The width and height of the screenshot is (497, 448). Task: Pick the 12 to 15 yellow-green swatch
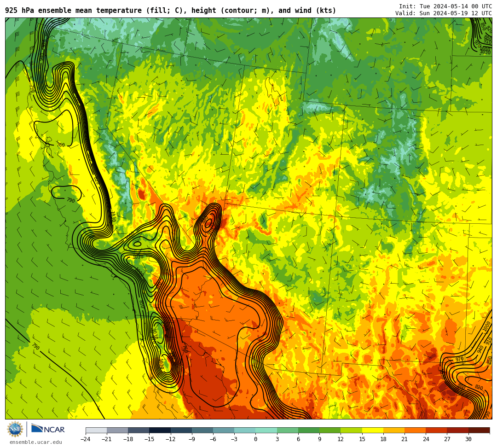tap(351, 430)
